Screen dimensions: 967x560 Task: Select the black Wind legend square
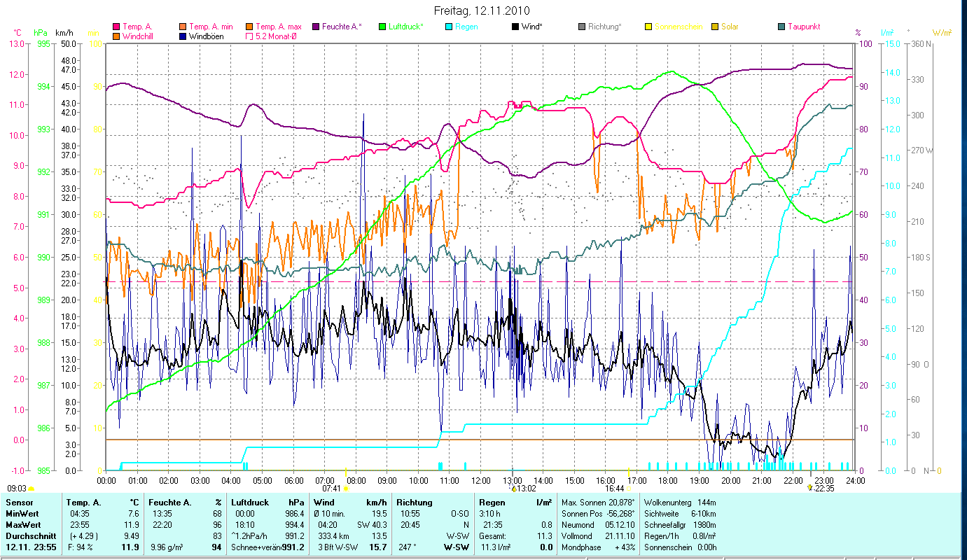[515, 27]
